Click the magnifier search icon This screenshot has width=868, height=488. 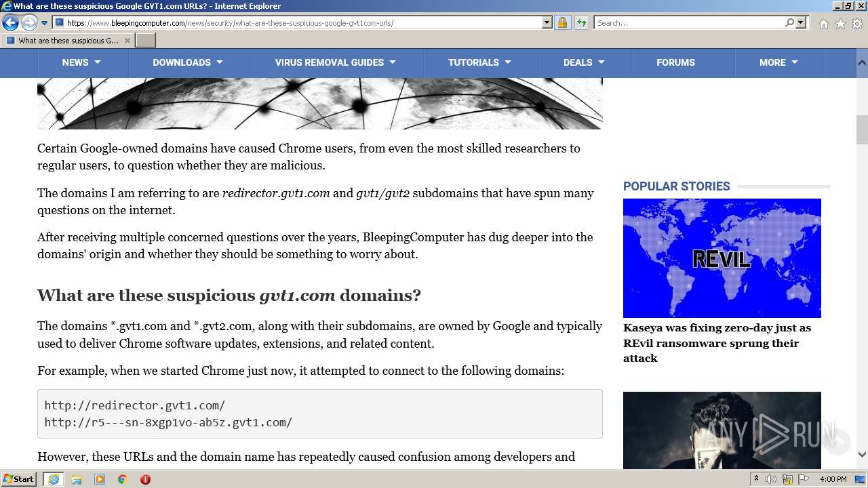[x=789, y=23]
